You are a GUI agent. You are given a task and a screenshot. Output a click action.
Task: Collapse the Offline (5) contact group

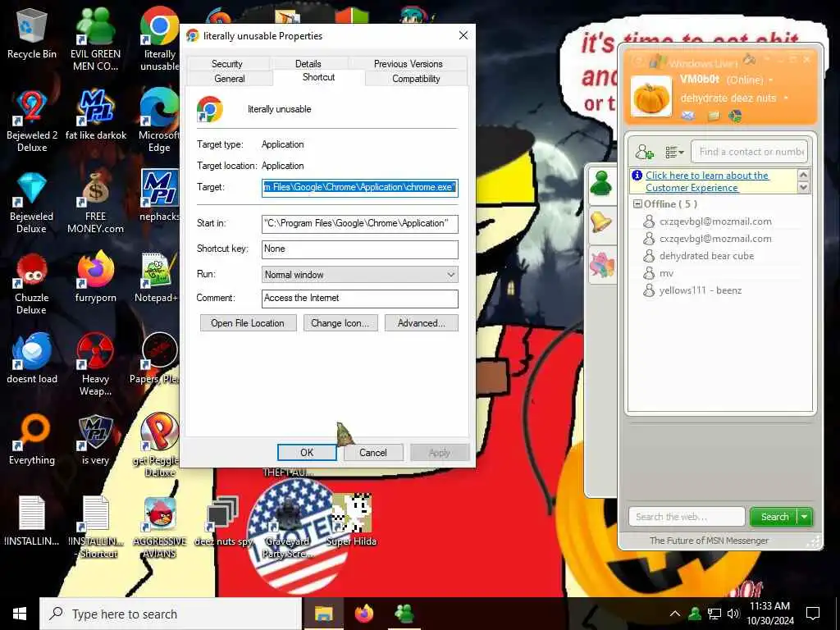point(637,203)
